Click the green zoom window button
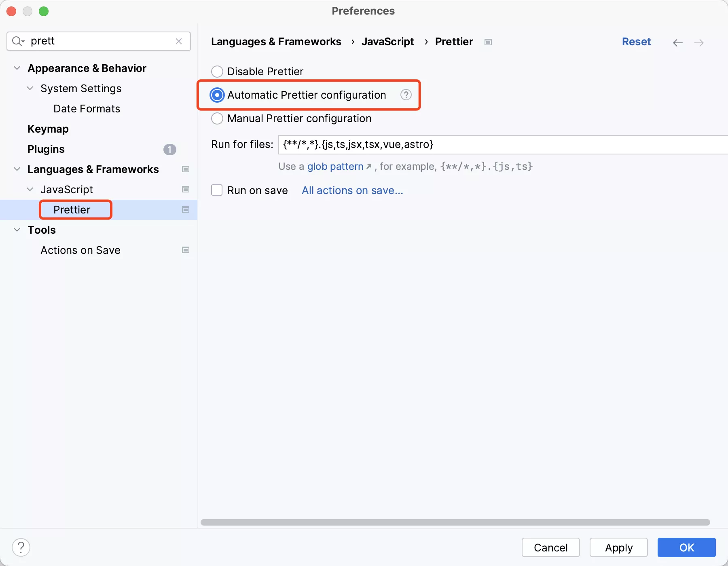Screen dimensions: 728x566 pos(44,11)
